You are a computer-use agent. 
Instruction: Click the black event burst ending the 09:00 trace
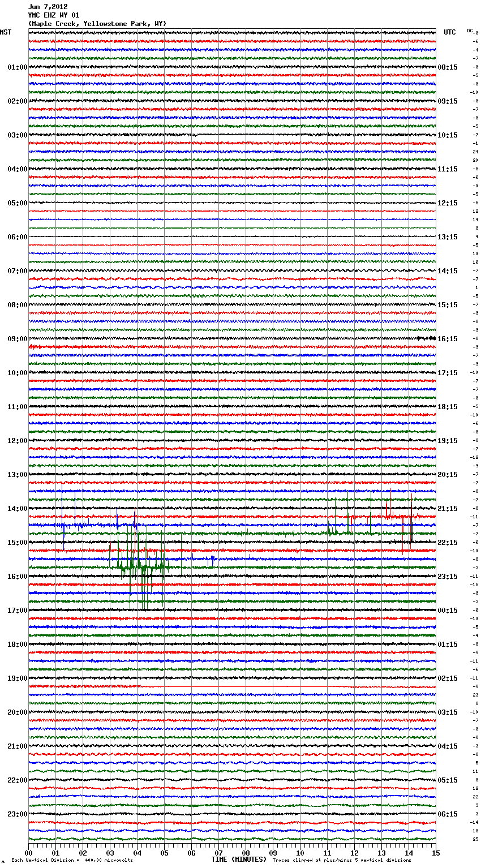[x=427, y=338]
